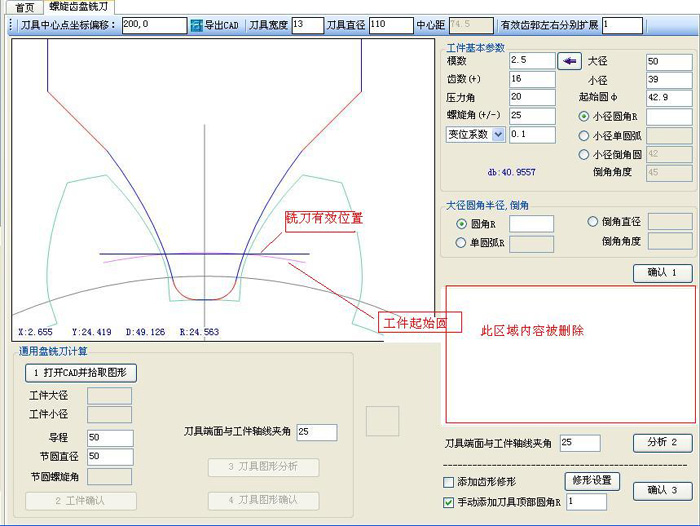
Task: Click the 确认 3 button
Action: (x=662, y=491)
